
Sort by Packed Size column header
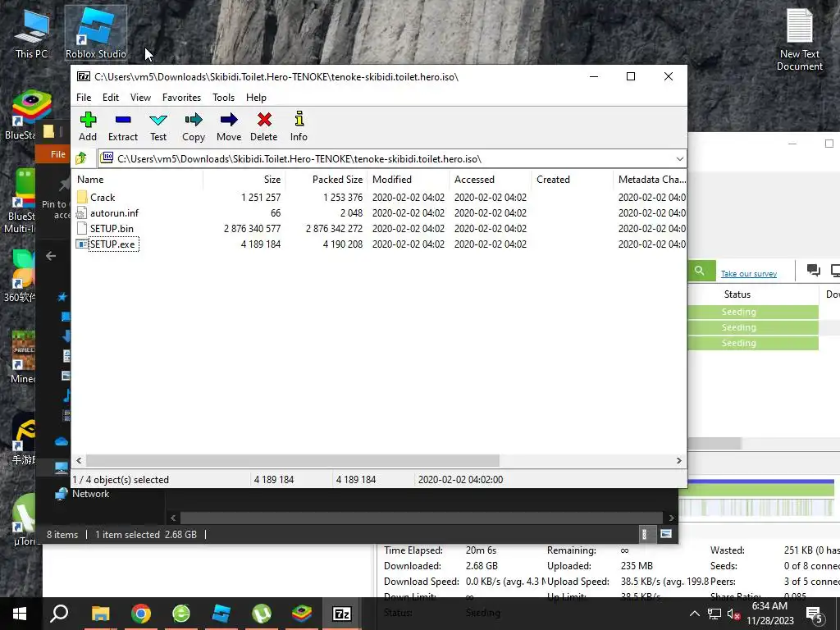[x=326, y=180]
